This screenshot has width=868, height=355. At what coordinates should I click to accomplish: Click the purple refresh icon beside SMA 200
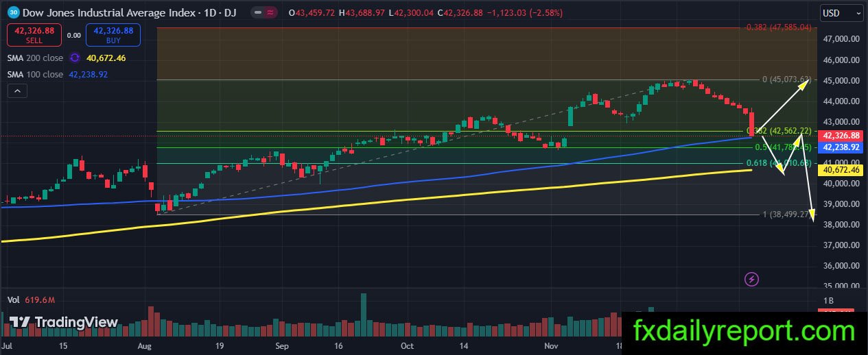tap(75, 58)
